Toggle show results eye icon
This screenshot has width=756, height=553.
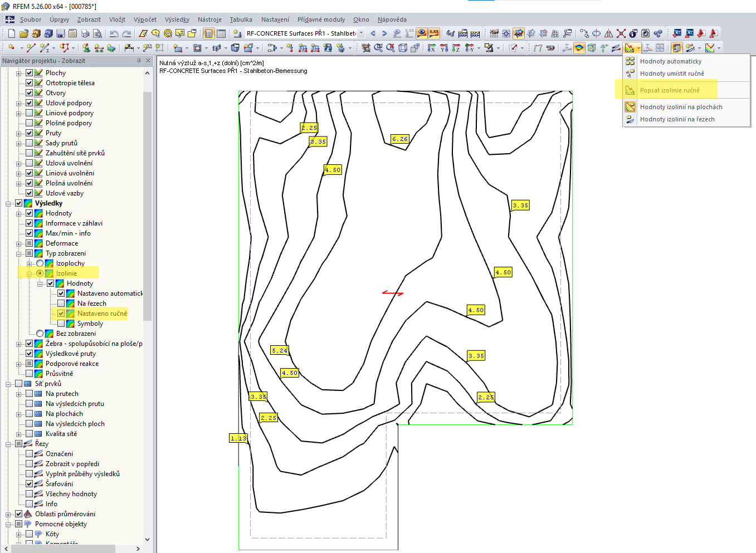pos(422,33)
